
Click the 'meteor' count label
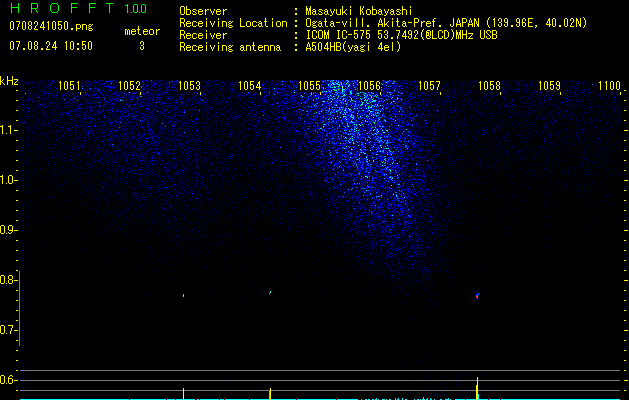point(142,31)
